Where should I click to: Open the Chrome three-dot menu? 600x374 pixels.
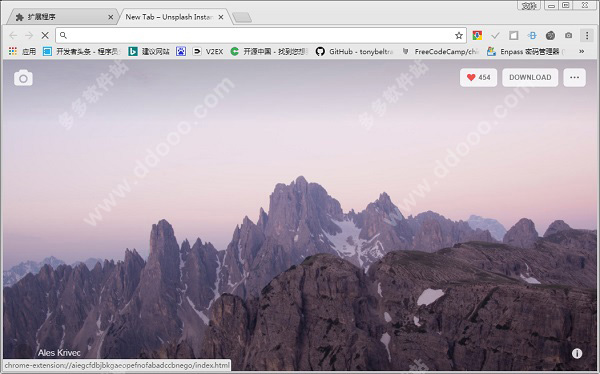(587, 36)
